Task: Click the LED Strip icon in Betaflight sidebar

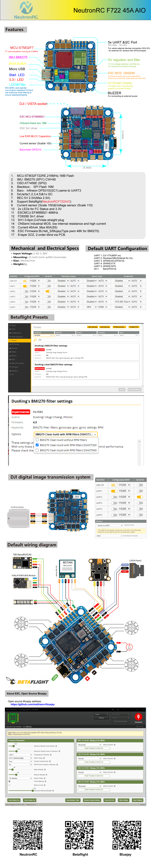Action: tap(10, 367)
